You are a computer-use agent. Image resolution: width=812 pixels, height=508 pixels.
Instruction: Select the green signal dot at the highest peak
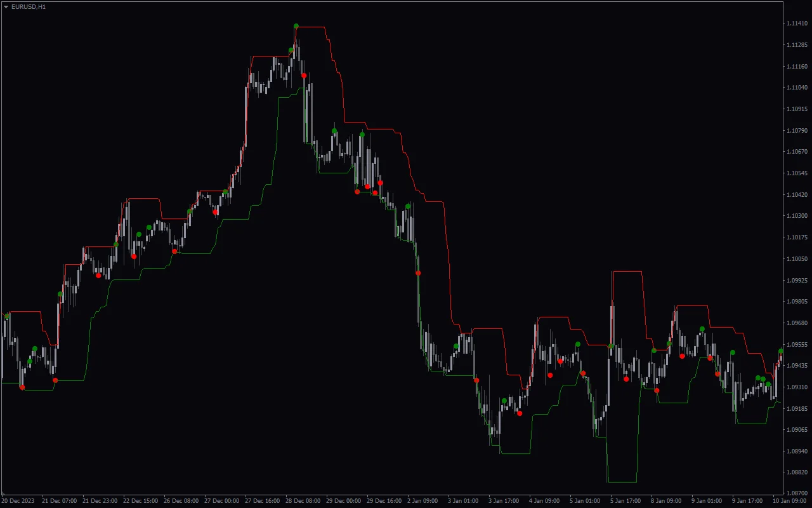pos(296,26)
